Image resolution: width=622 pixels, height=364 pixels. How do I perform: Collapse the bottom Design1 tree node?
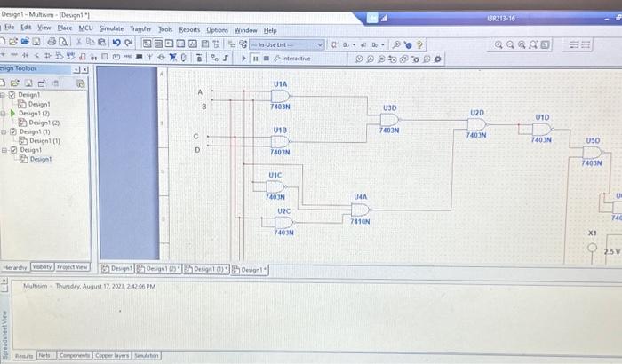4,150
